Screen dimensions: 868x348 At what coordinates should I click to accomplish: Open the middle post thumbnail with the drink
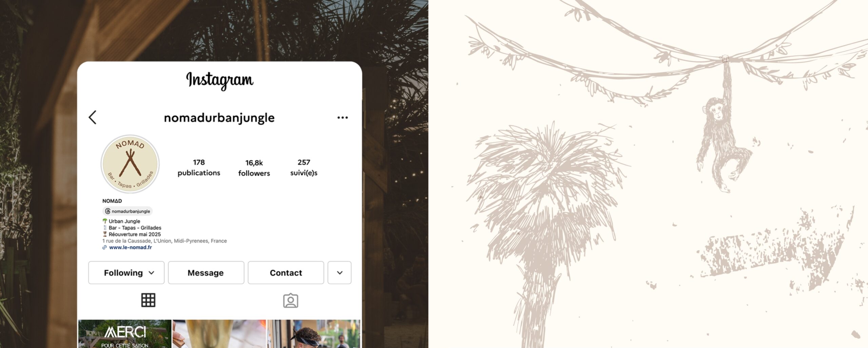219,334
